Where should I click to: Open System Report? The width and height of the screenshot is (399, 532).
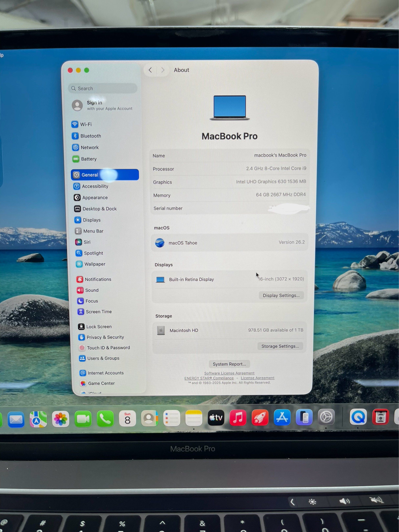click(229, 364)
